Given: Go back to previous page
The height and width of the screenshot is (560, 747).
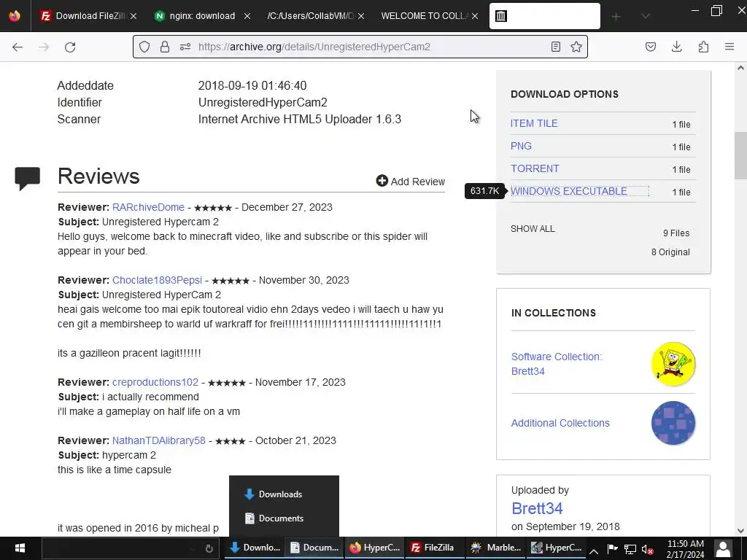Looking at the screenshot, I should tap(18, 47).
